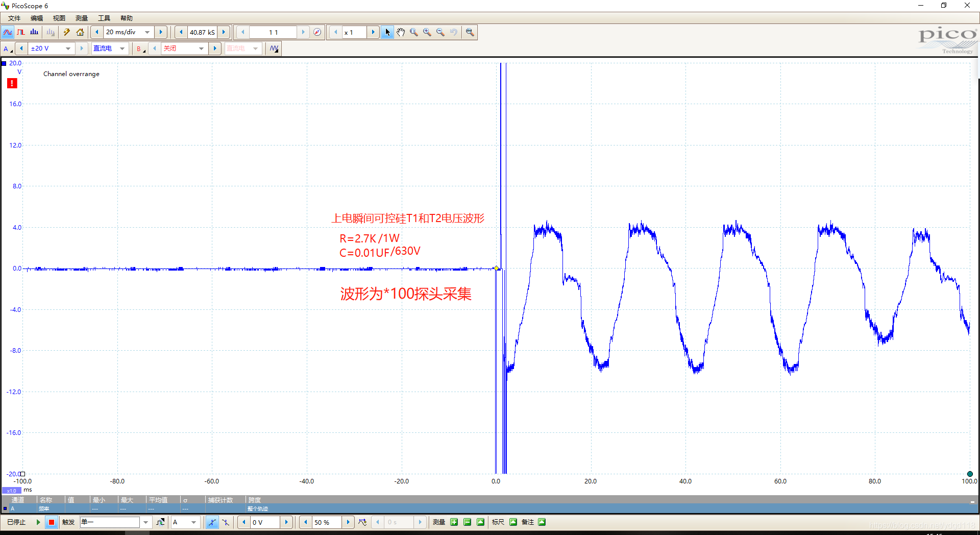Click notes icon beside 备注
980x535 pixels.
point(542,522)
